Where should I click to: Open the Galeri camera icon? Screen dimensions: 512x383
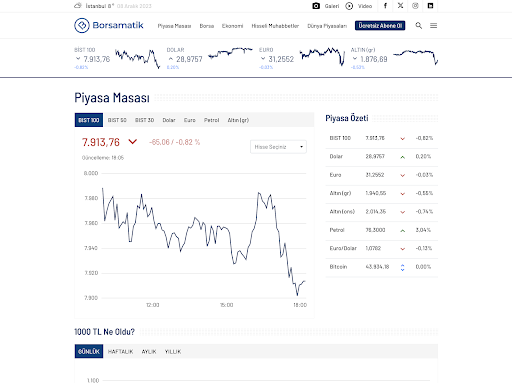pos(316,6)
